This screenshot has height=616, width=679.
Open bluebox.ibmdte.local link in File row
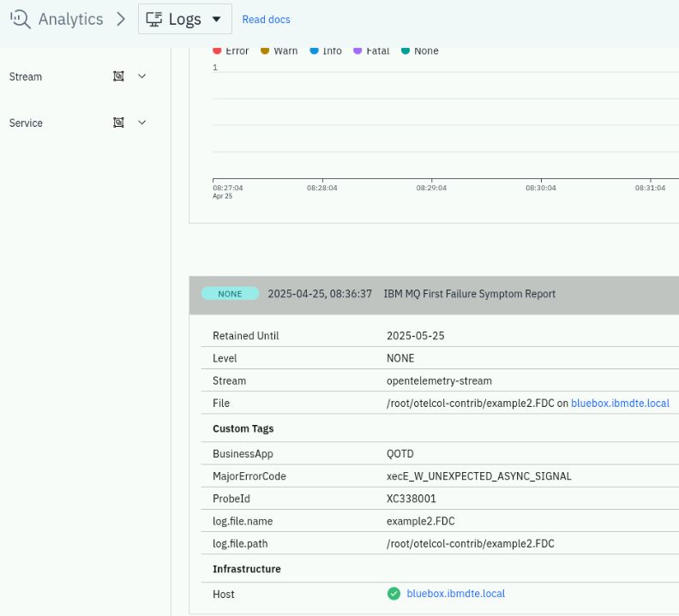coord(620,404)
